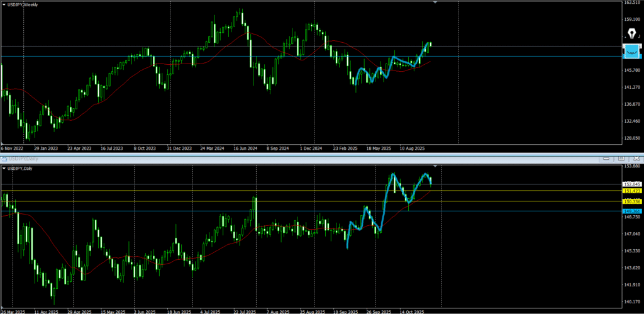Maximize the USDJPY Daily chart window
The image size is (644, 314).
[620, 159]
